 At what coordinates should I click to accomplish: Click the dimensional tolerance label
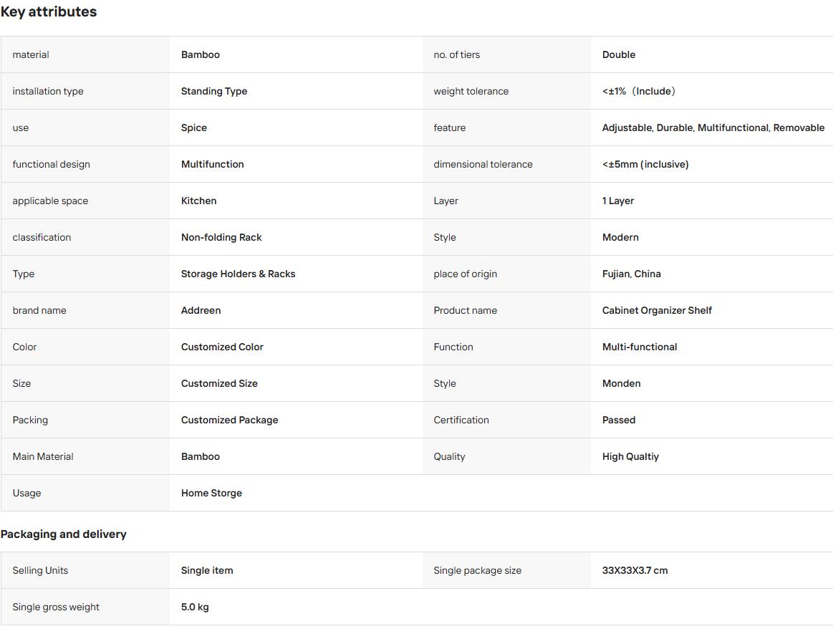483,165
